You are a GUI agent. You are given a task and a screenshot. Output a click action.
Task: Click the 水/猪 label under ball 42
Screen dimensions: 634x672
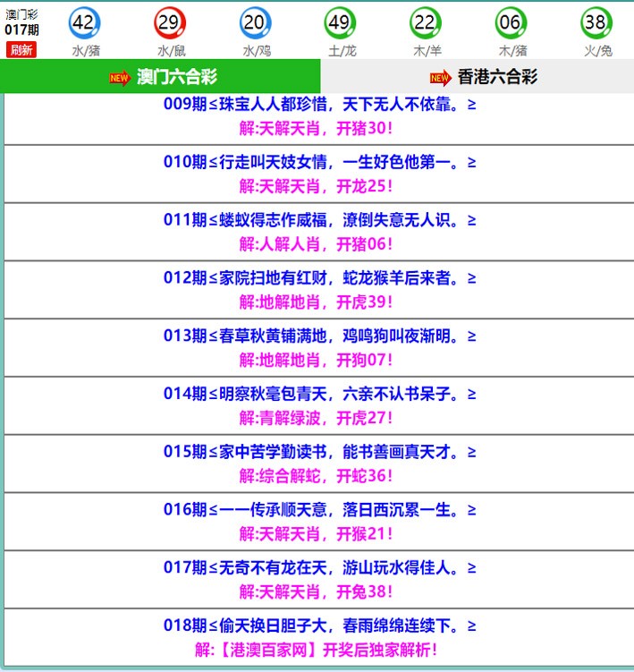point(85,51)
